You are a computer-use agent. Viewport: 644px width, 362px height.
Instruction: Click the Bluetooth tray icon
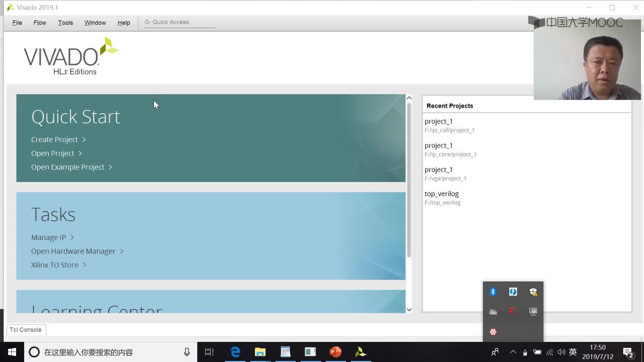[x=493, y=292]
